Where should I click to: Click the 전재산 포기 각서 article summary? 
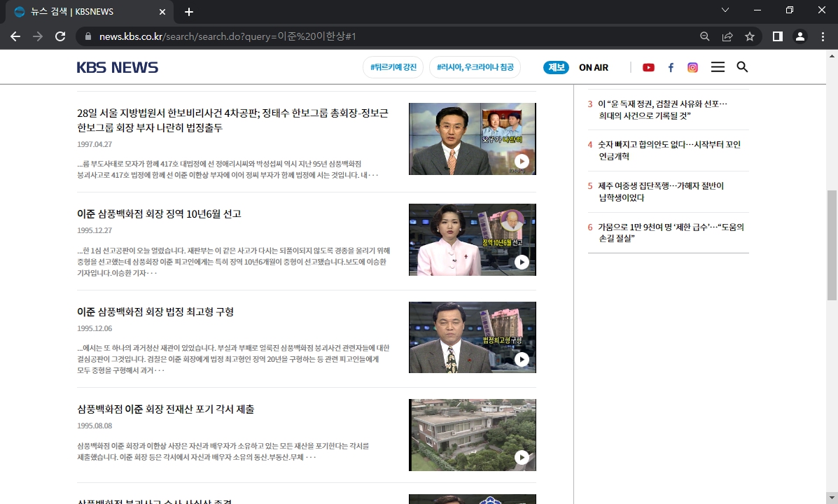tap(223, 451)
